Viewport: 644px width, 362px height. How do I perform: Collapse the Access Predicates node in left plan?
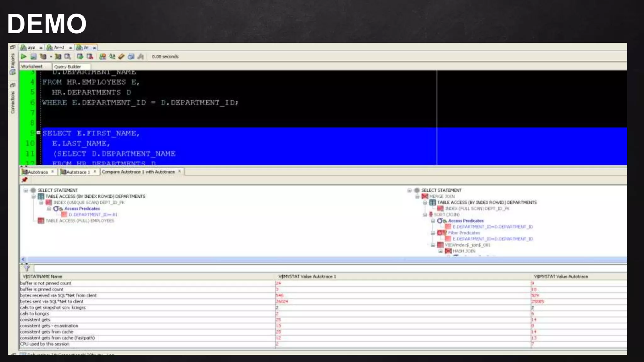pos(49,209)
